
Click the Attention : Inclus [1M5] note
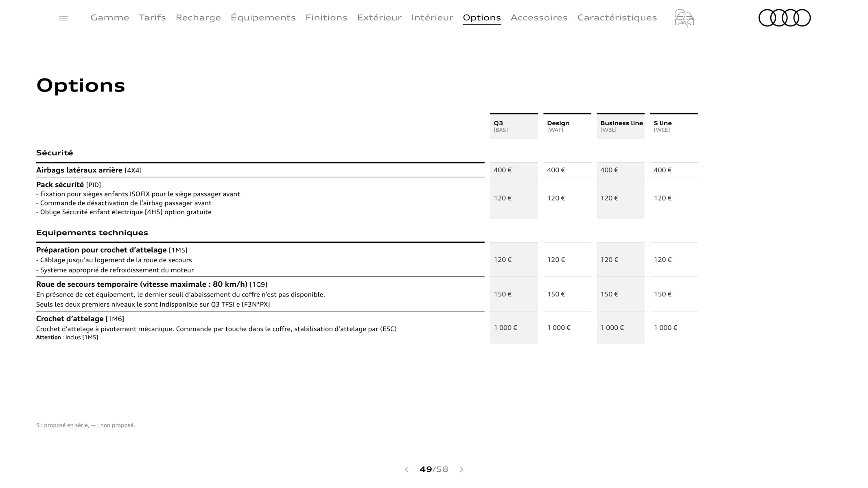point(67,338)
